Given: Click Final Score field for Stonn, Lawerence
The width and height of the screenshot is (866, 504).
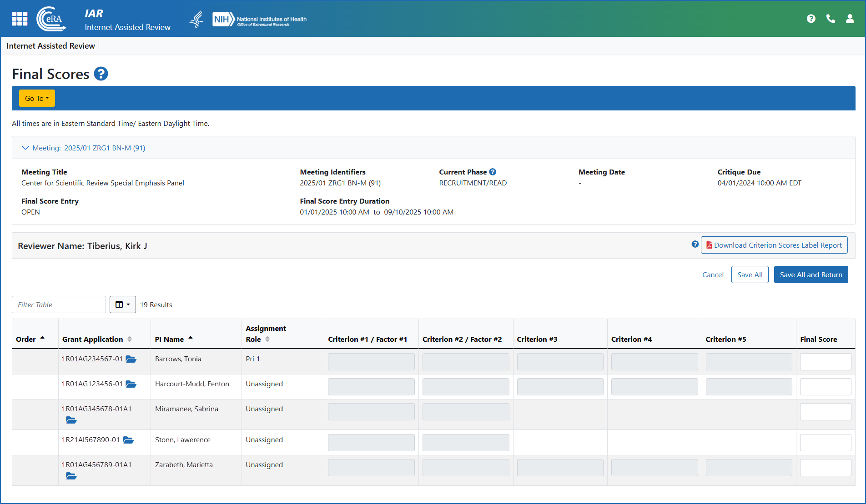Looking at the screenshot, I should [x=826, y=443].
